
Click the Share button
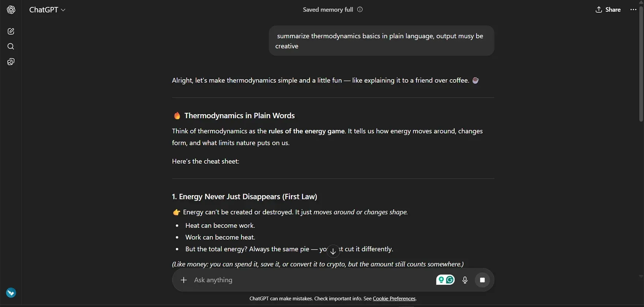608,10
